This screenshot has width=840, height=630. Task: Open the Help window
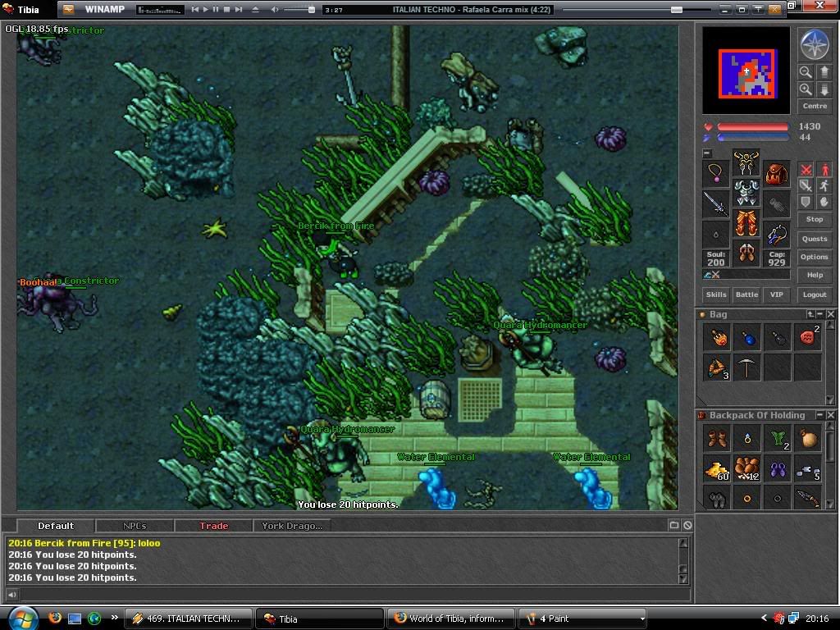tap(815, 275)
